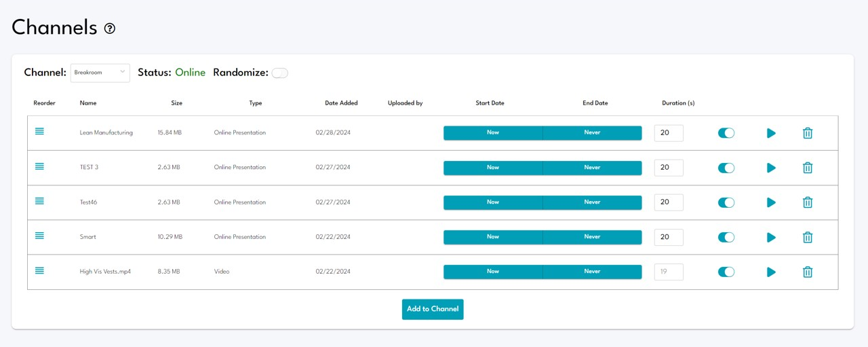
Task: Enable the Randomize switch
Action: 279,73
